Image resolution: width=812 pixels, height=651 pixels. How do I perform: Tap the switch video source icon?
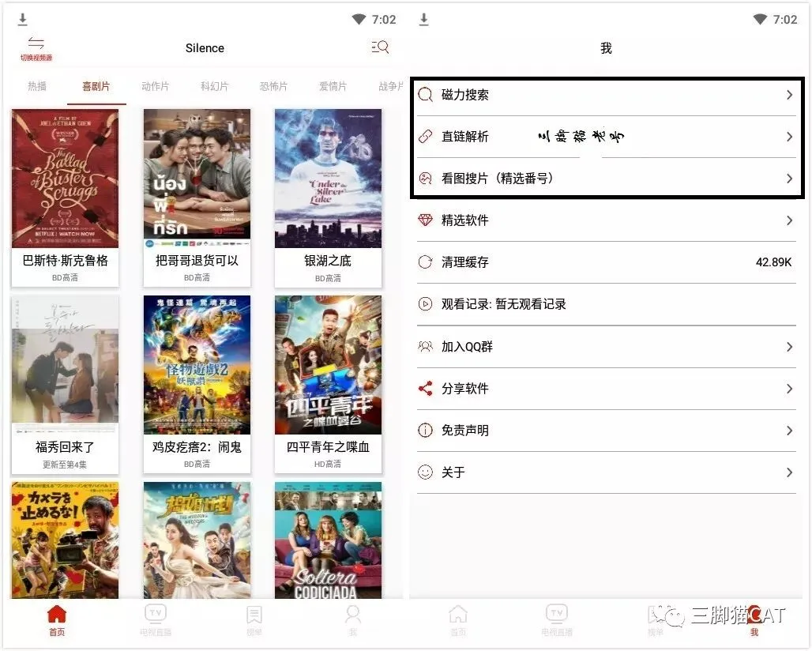(36, 43)
